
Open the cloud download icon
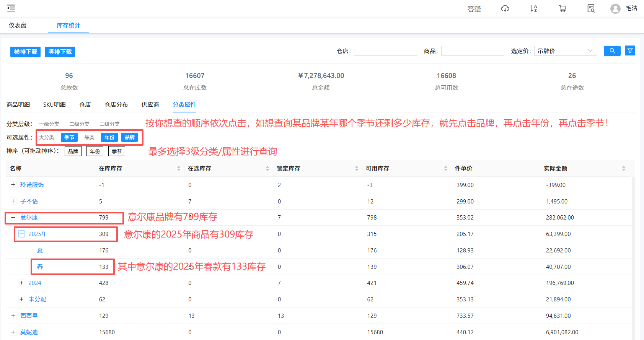(505, 8)
